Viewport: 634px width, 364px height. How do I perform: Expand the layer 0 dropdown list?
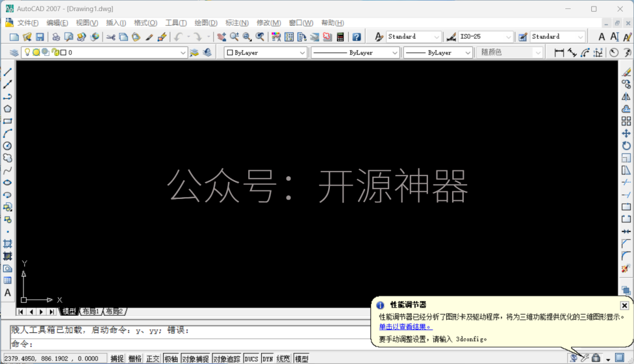pos(183,53)
